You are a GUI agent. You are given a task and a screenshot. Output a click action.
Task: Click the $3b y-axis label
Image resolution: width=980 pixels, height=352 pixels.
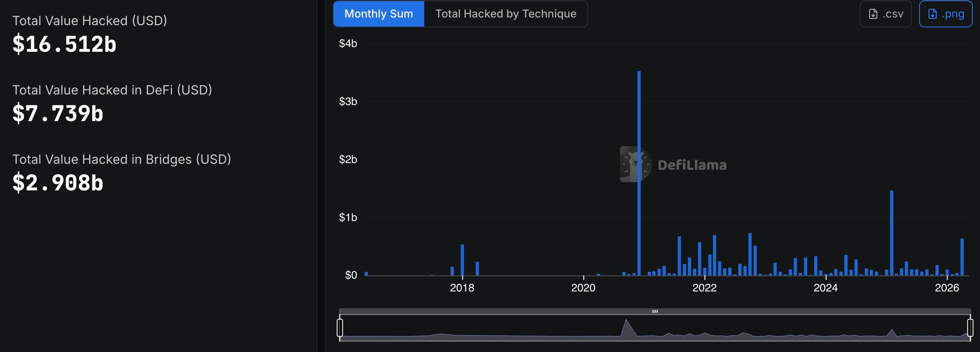pyautogui.click(x=348, y=101)
